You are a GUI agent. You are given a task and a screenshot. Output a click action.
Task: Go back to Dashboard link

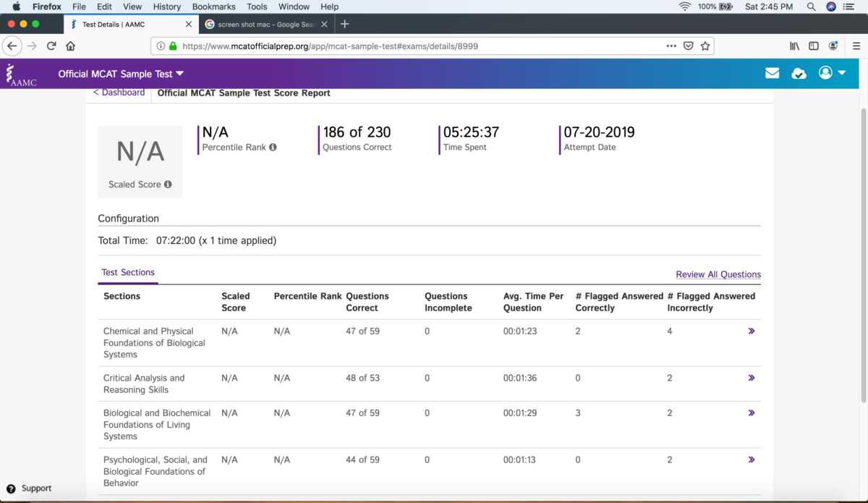119,93
